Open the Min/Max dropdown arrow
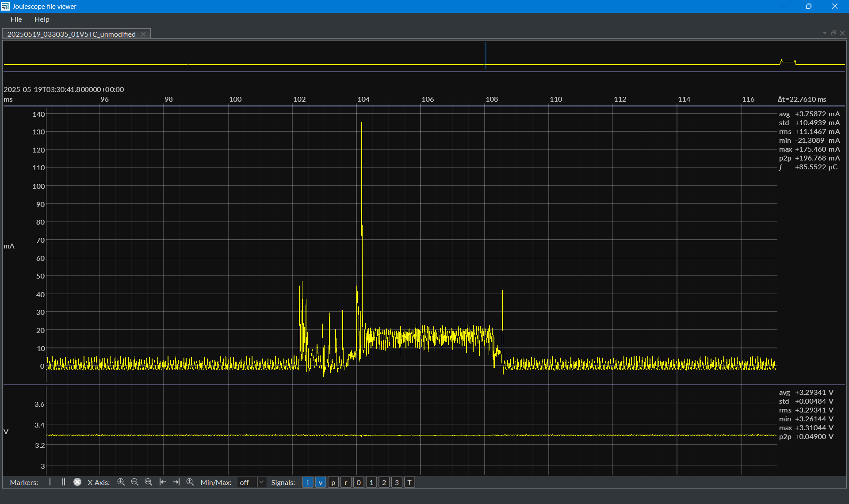The width and height of the screenshot is (849, 504). [261, 482]
